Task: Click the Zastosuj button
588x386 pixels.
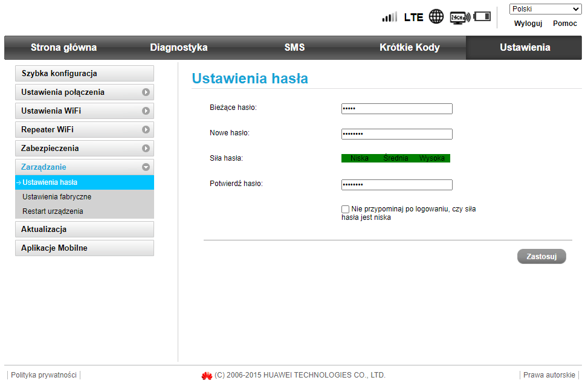Action: pos(541,256)
